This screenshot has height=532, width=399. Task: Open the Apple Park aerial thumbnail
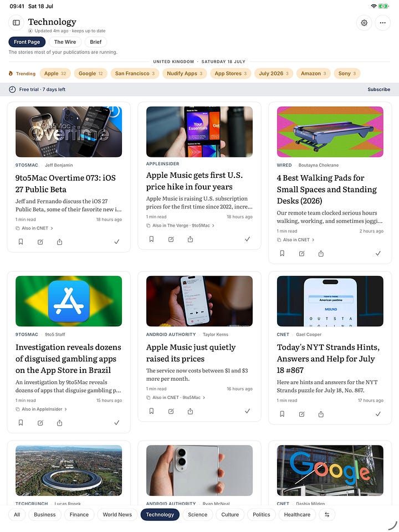coord(69,470)
